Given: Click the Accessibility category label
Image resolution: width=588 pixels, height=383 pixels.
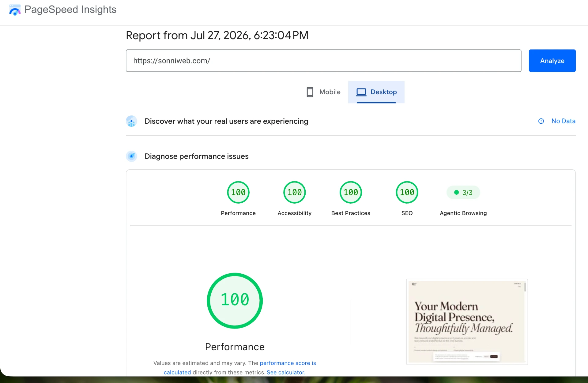Looking at the screenshot, I should [294, 213].
